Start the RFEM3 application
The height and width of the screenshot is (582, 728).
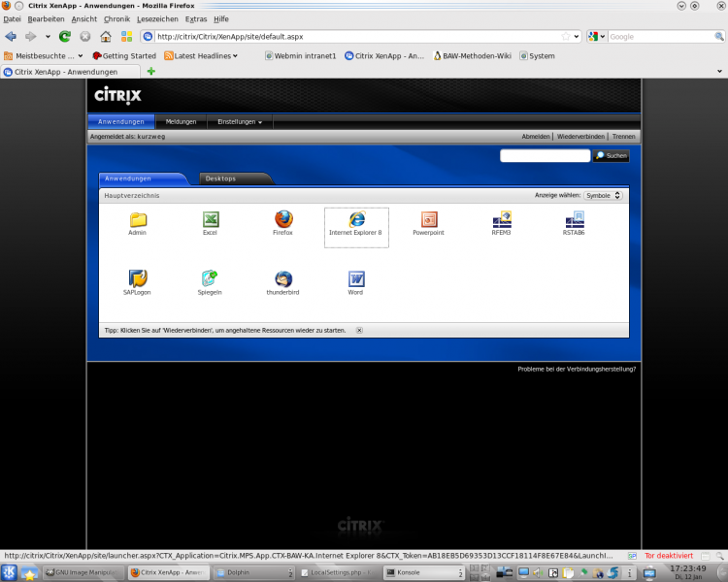coord(501,223)
